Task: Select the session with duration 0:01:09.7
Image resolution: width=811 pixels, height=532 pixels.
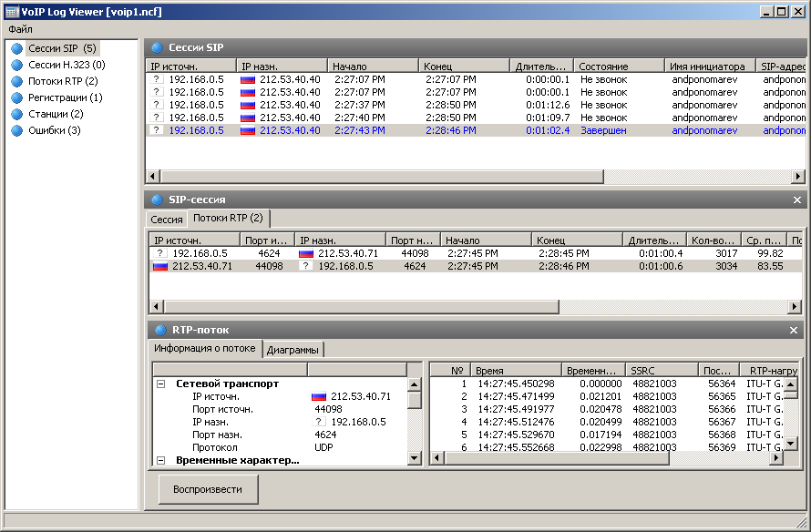Action: (x=476, y=118)
